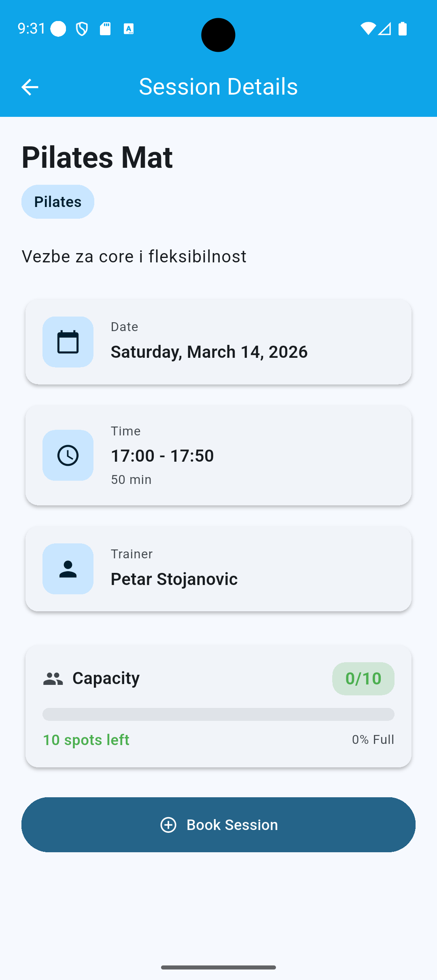Tap the shield icon in status bar
437x980 pixels.
(82, 29)
